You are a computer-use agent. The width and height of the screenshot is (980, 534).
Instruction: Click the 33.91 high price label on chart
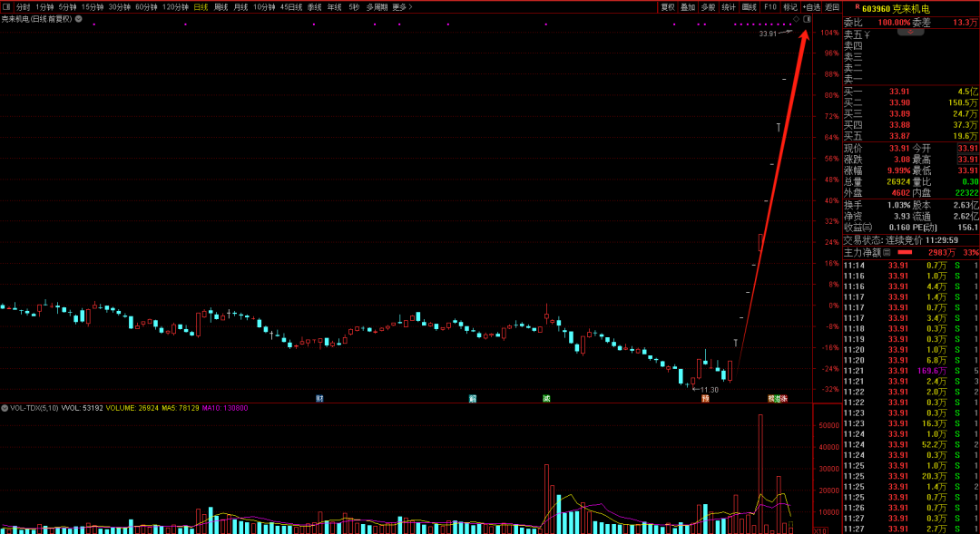tap(769, 34)
